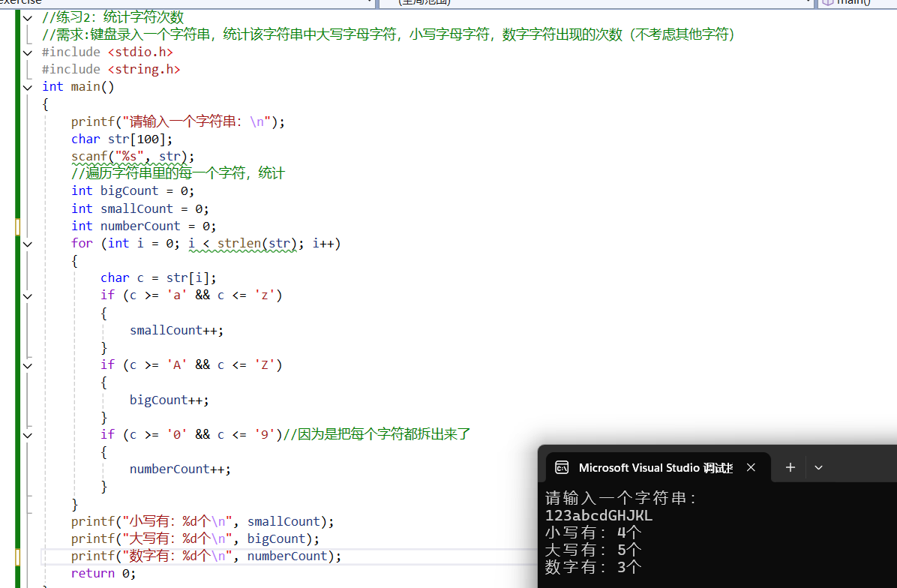Open the console tab dropdown arrow
The width and height of the screenshot is (897, 588).
[x=819, y=468]
